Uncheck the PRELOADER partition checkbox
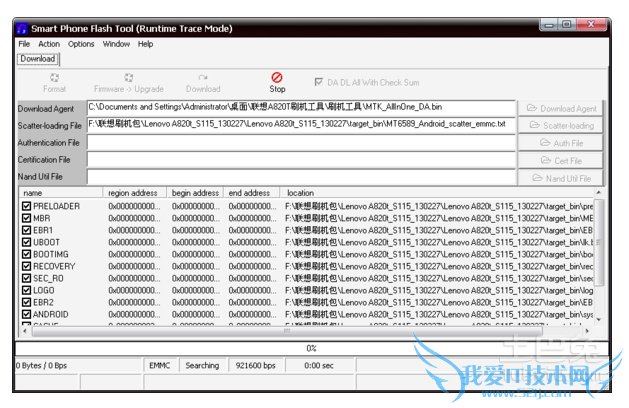 point(27,206)
